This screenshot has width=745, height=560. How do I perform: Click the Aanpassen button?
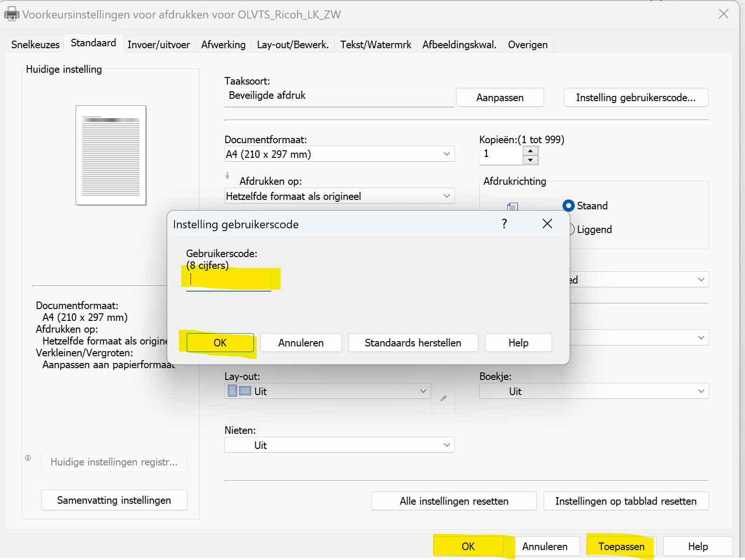click(x=500, y=97)
